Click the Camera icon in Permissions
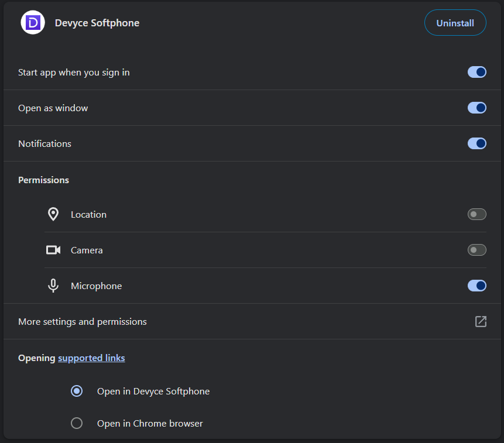Image resolution: width=504 pixels, height=443 pixels. point(53,250)
